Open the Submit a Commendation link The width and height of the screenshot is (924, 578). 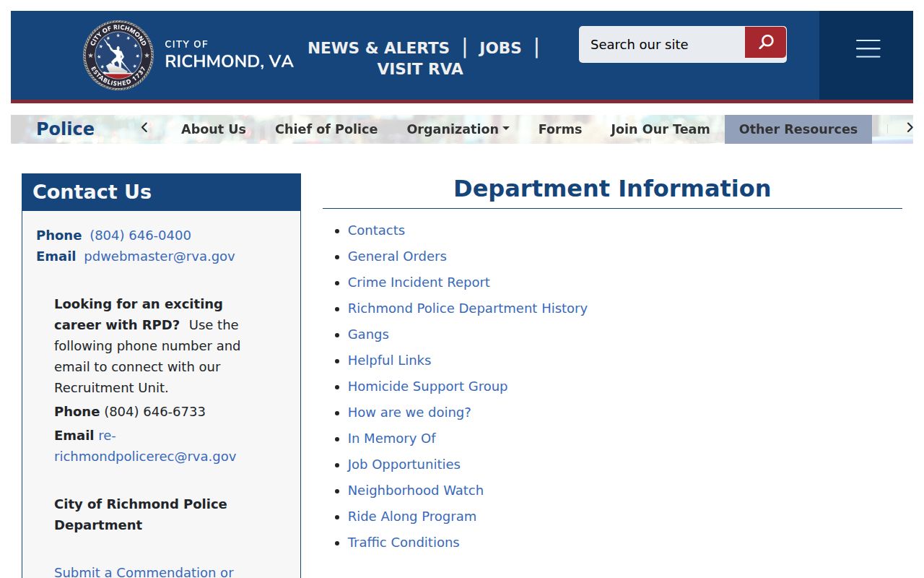[x=144, y=572]
